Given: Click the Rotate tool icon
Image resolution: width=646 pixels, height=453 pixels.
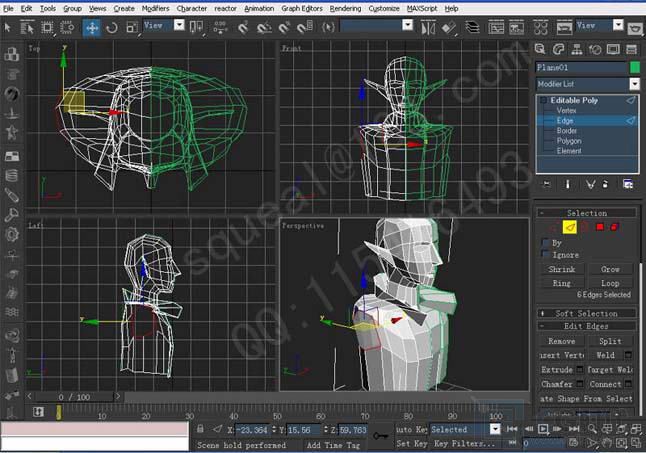Looking at the screenshot, I should 111,27.
